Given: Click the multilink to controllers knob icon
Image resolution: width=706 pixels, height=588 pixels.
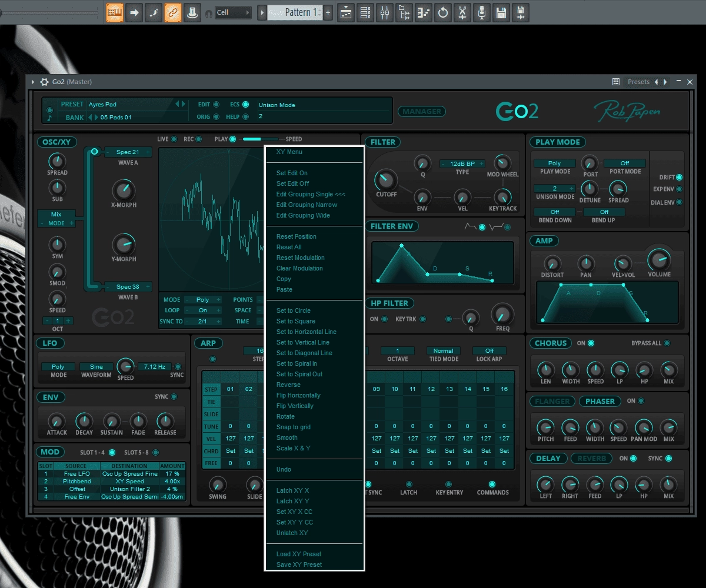Looking at the screenshot, I should pyautogui.click(x=192, y=12).
